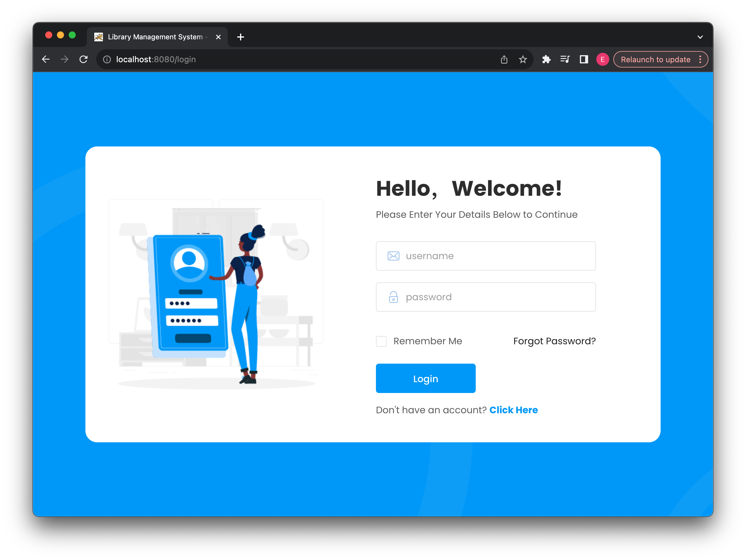Click the Login button
The width and height of the screenshot is (746, 560).
425,378
